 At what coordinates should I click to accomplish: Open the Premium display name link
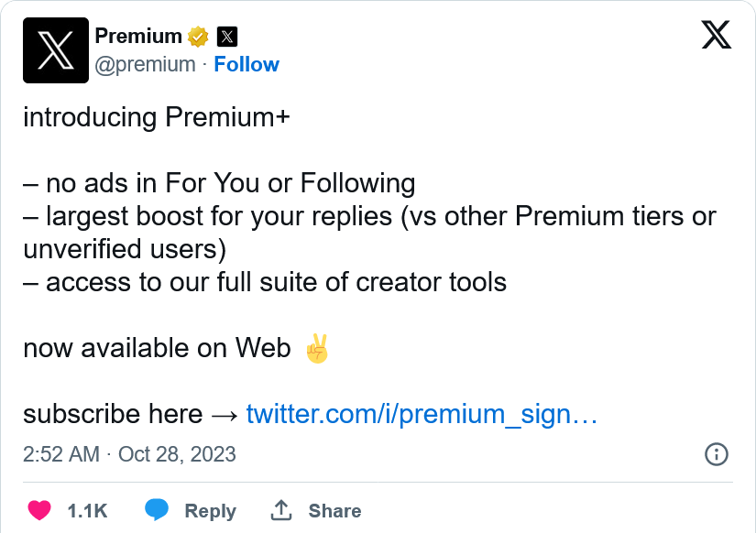pos(138,37)
